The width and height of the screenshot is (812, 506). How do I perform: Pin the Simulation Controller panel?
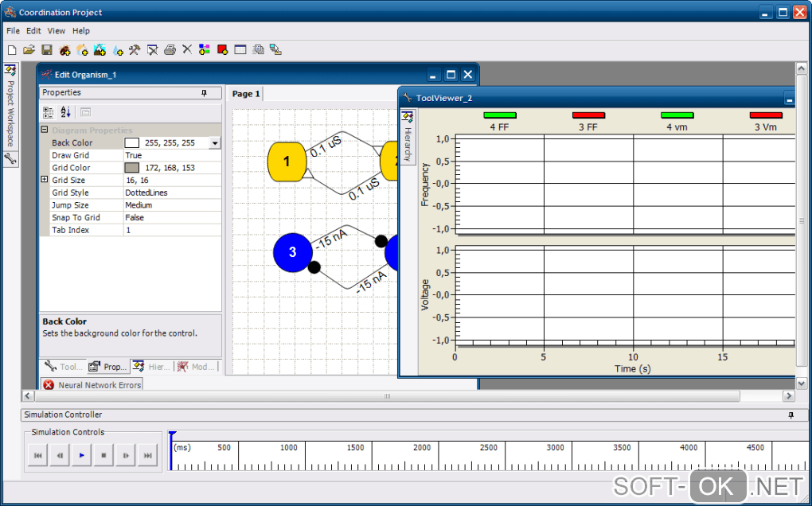[791, 415]
